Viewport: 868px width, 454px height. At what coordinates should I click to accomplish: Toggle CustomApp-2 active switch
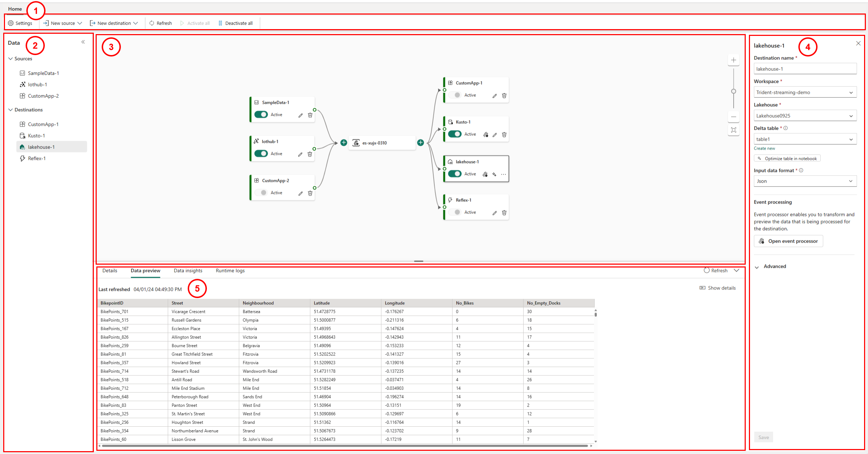(261, 193)
